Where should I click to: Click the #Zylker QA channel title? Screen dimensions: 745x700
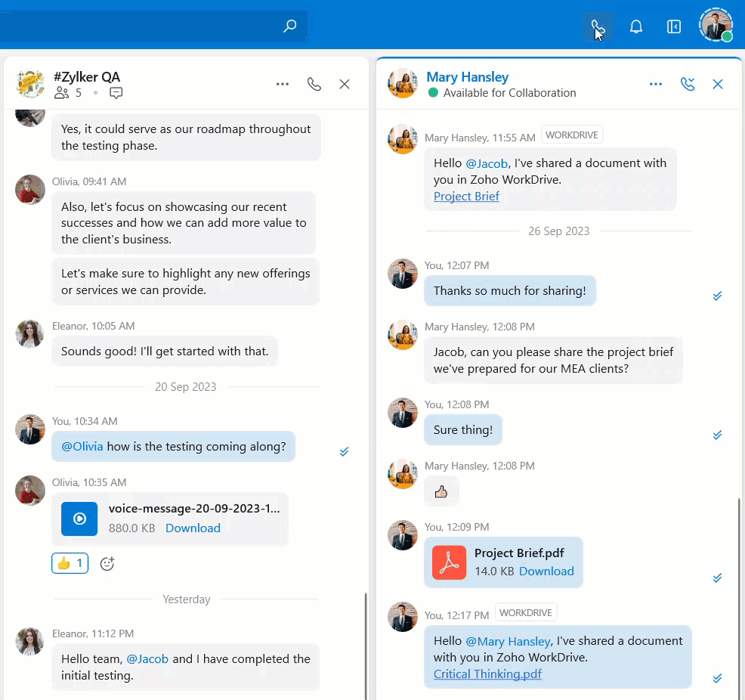86,77
